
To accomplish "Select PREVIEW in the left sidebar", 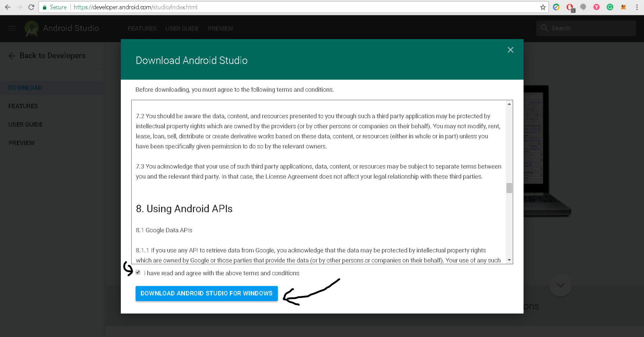I will coord(21,143).
